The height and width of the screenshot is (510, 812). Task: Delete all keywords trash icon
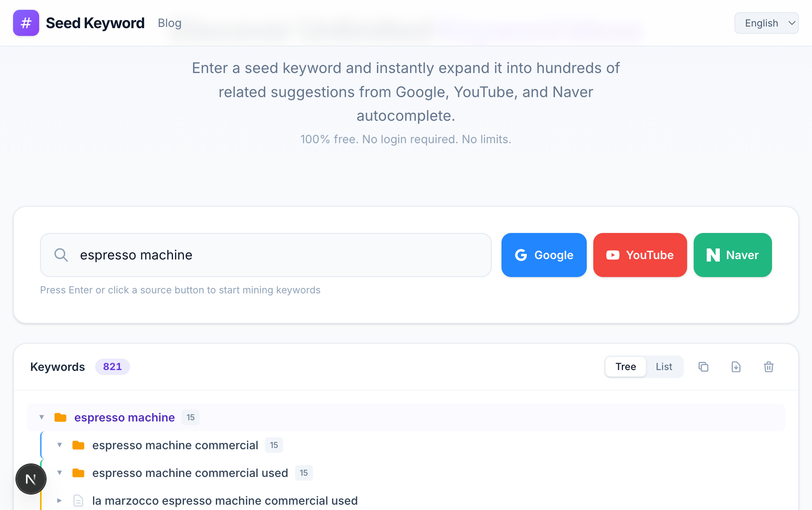tap(769, 367)
